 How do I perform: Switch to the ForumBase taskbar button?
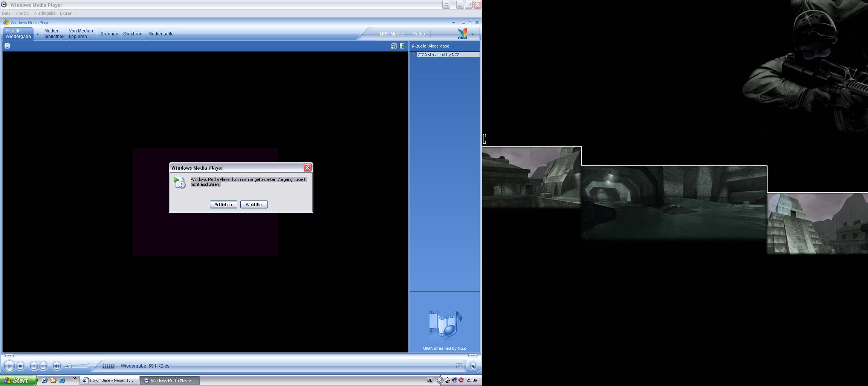(x=109, y=380)
